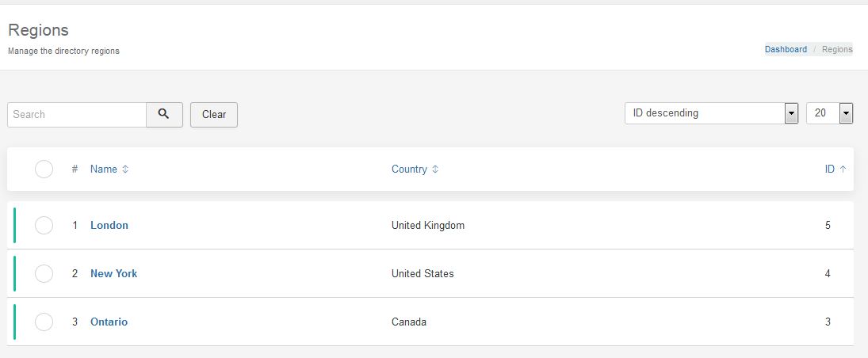Click the Country column sort arrows icon
The height and width of the screenshot is (358, 868).
click(435, 169)
